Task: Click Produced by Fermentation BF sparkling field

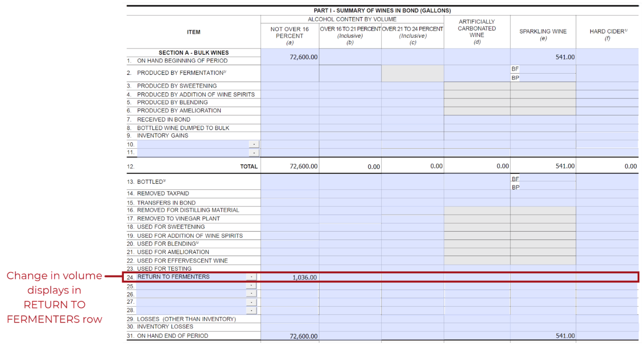Action: [547, 69]
